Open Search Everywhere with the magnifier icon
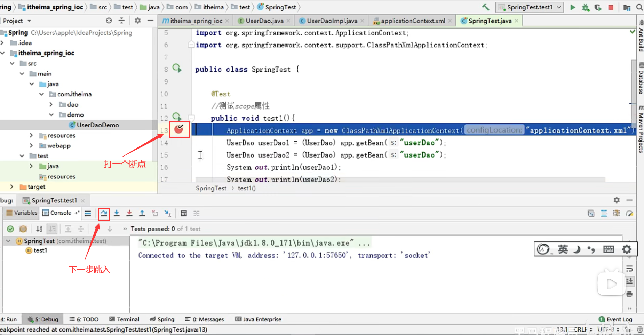 click(639, 7)
